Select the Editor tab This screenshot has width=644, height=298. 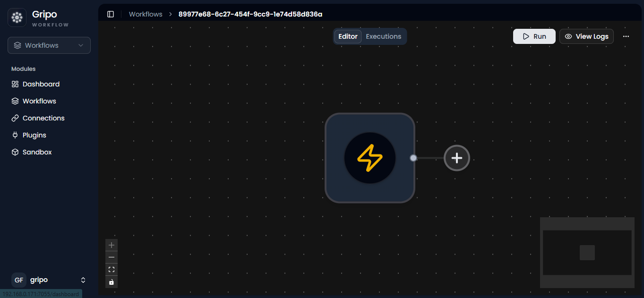tap(348, 36)
